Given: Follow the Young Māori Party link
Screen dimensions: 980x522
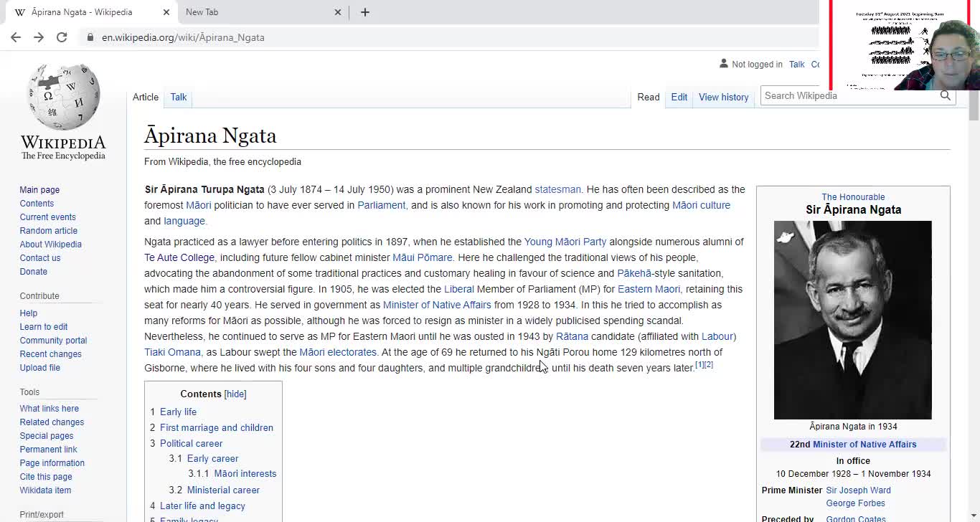Looking at the screenshot, I should 565,242.
